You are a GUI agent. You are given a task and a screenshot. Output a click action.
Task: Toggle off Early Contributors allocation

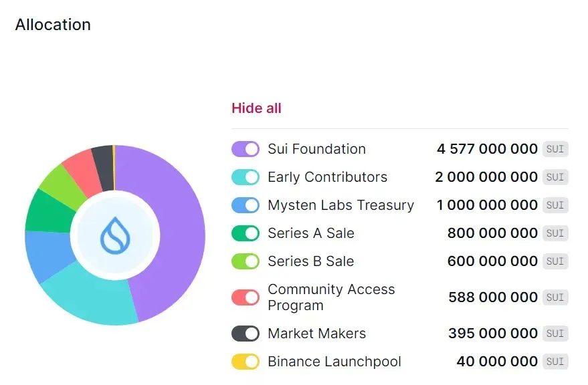[245, 177]
